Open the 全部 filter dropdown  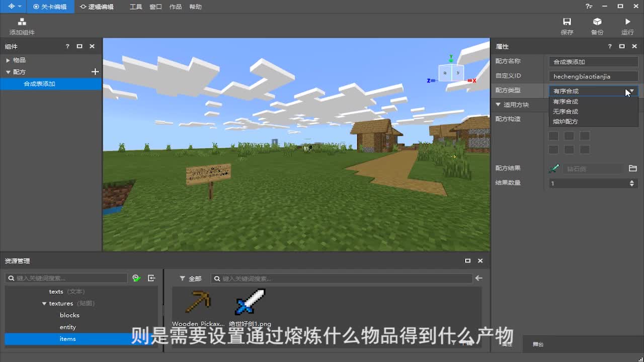pos(190,279)
